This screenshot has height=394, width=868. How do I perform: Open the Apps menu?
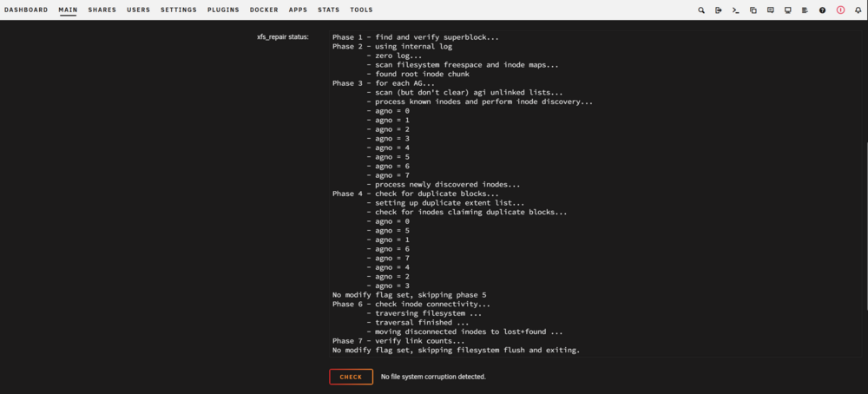click(x=298, y=10)
